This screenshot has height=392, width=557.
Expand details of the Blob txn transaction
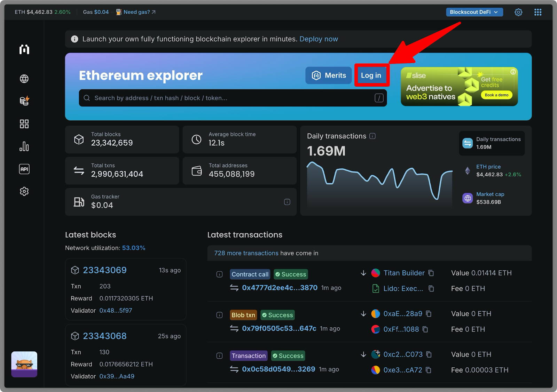(x=219, y=315)
